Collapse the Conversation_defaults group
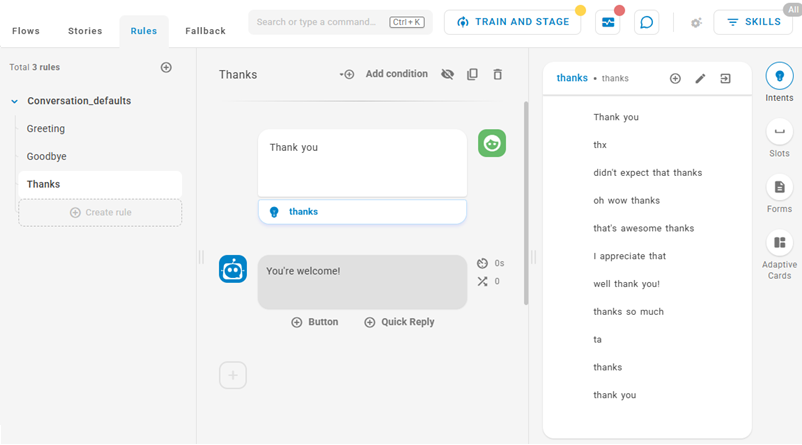The width and height of the screenshot is (802, 445). pos(14,101)
